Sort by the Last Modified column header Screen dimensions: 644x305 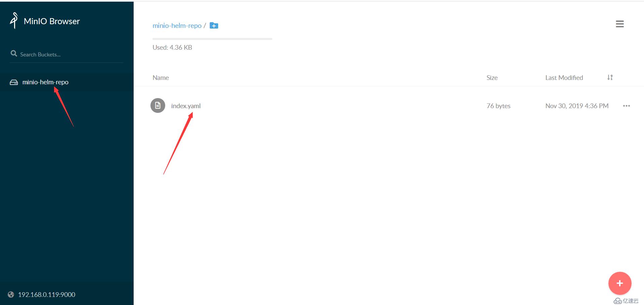pos(564,78)
